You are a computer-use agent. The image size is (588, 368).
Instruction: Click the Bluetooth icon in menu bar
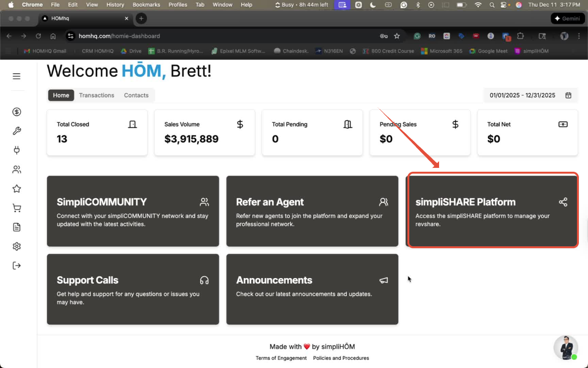pyautogui.click(x=417, y=5)
